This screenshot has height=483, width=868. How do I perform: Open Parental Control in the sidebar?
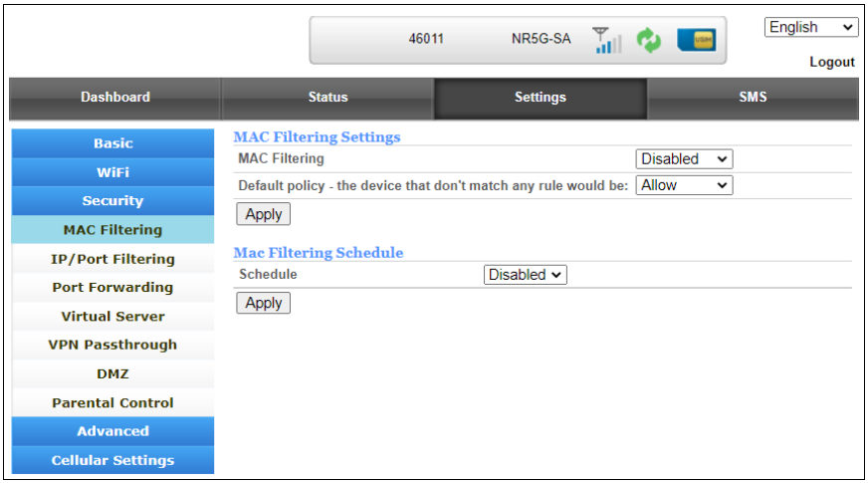click(x=112, y=403)
